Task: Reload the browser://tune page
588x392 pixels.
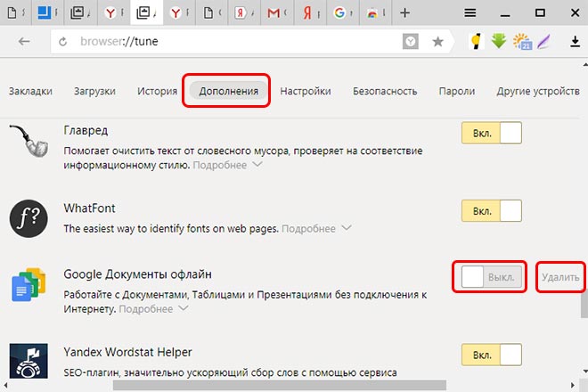Action: [63, 42]
